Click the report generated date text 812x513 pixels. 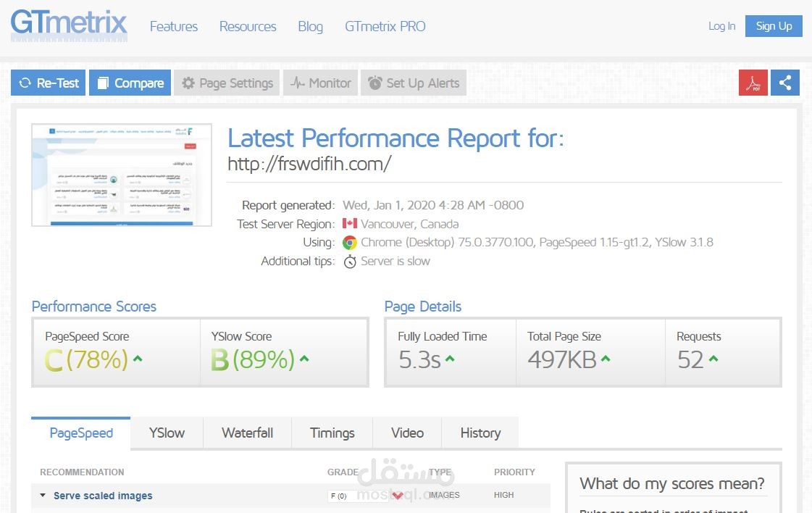(433, 205)
